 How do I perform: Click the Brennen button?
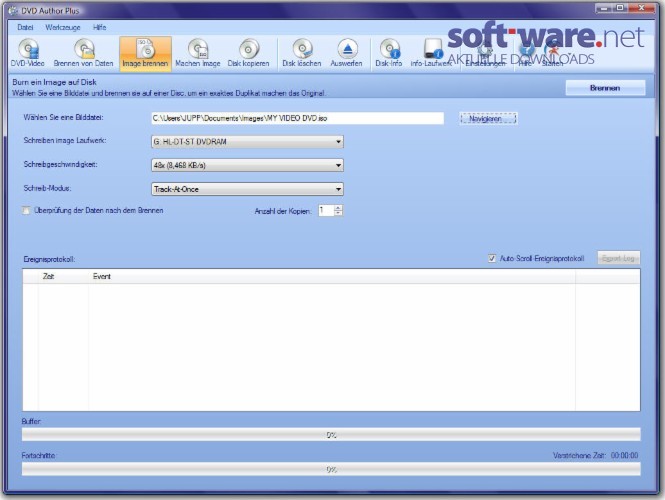[605, 88]
